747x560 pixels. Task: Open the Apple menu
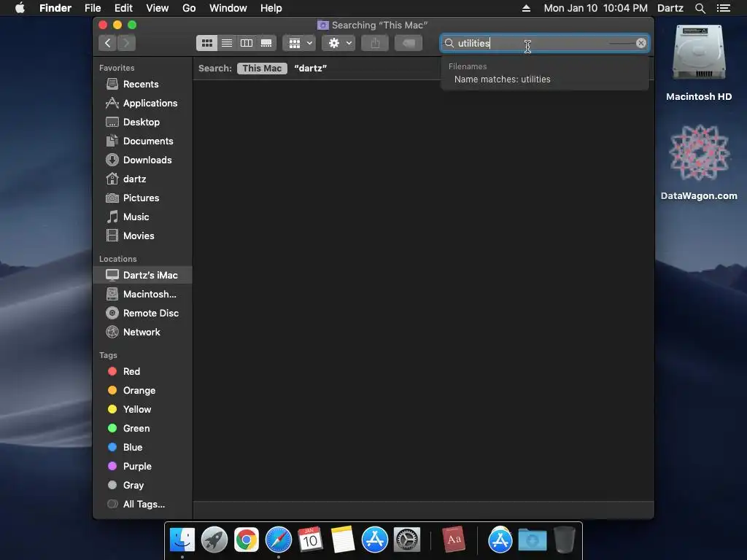(x=20, y=8)
